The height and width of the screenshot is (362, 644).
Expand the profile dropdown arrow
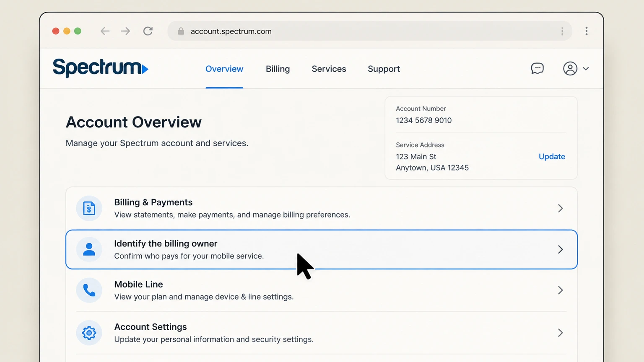586,69
